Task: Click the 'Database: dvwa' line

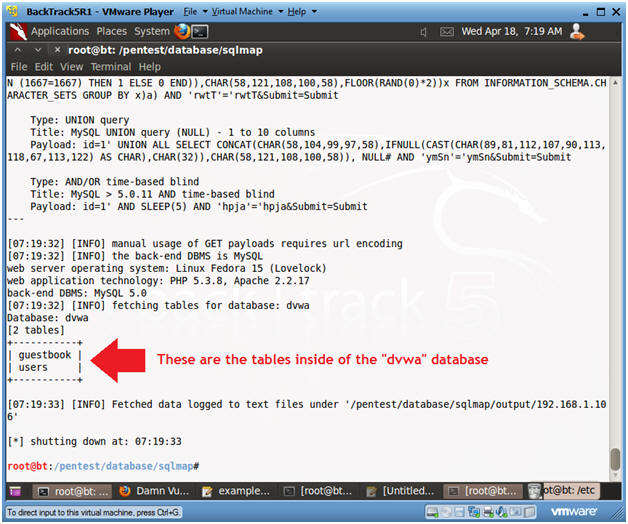Action: point(48,318)
